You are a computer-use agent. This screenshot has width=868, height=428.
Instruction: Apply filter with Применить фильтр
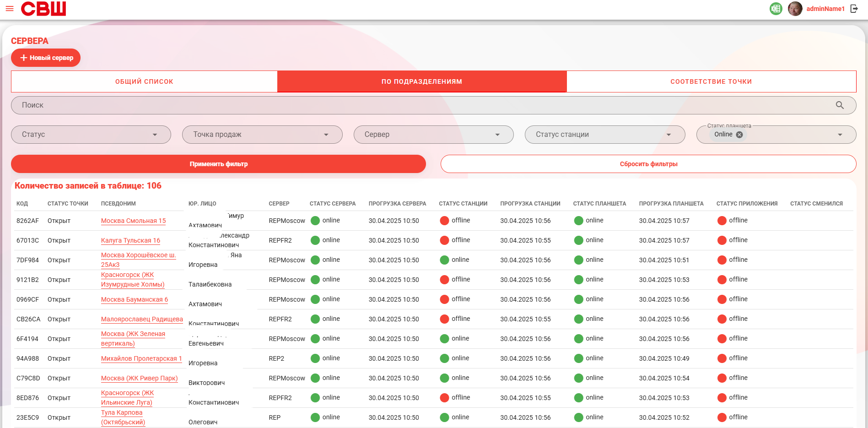pyautogui.click(x=218, y=164)
